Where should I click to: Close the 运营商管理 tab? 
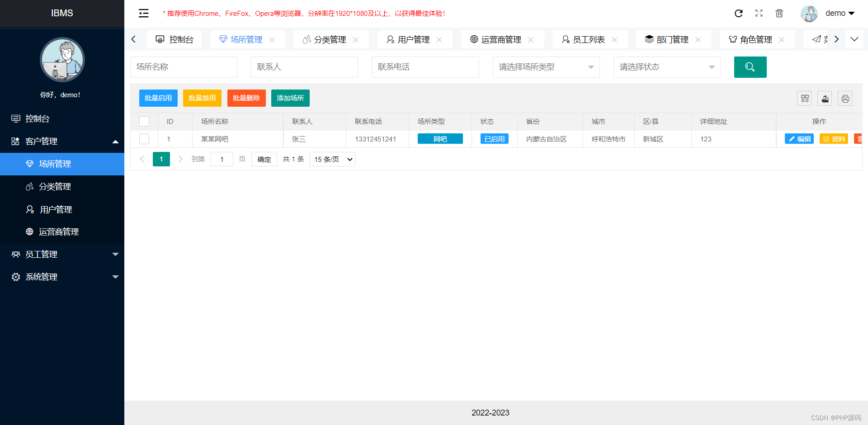[531, 40]
